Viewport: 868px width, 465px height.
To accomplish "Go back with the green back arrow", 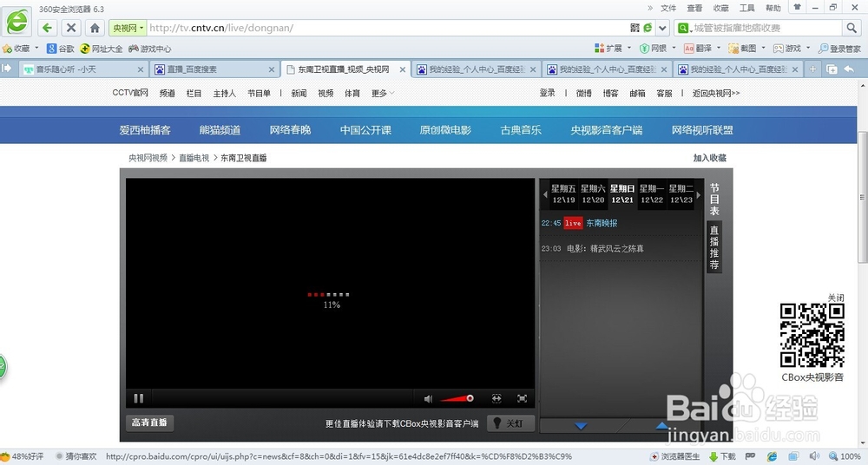I will pos(48,28).
